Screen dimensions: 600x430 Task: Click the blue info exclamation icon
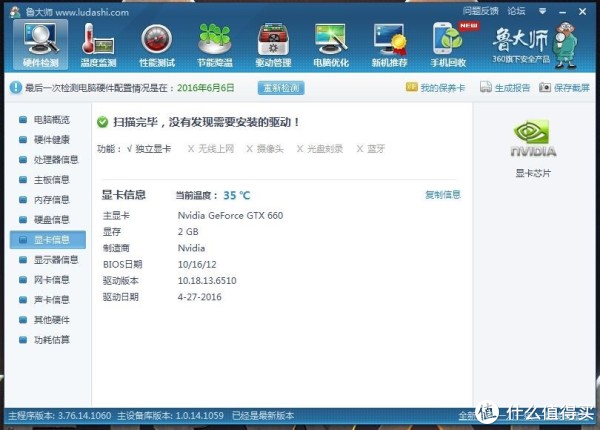coord(16,87)
